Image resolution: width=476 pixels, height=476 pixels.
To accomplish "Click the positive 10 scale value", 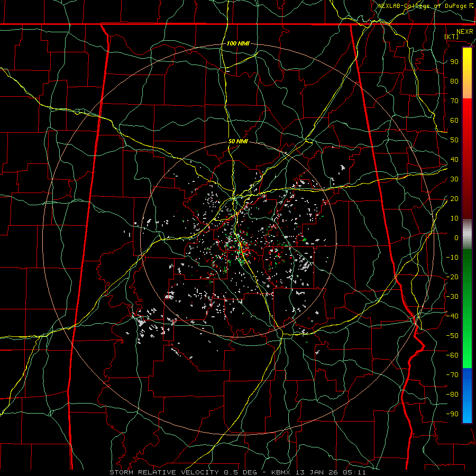I will click(454, 218).
